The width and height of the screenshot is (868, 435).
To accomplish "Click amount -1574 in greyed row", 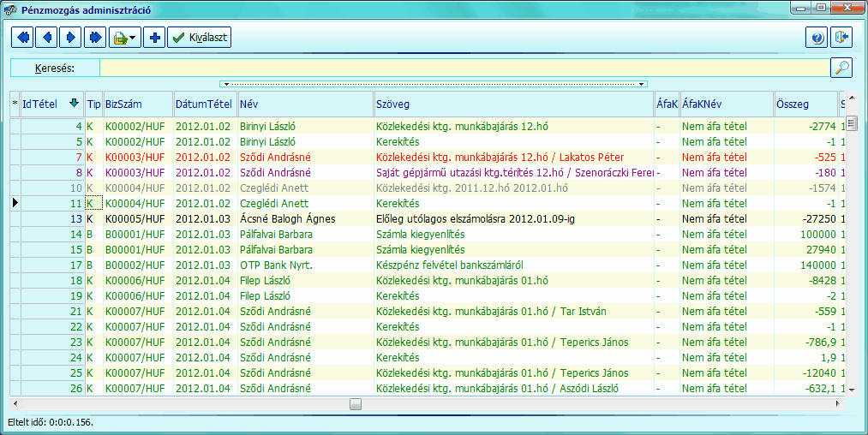I will click(x=806, y=188).
